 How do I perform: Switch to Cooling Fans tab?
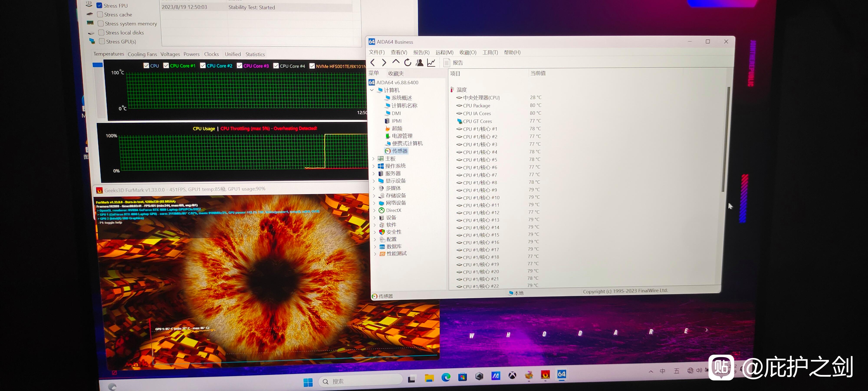(x=142, y=54)
